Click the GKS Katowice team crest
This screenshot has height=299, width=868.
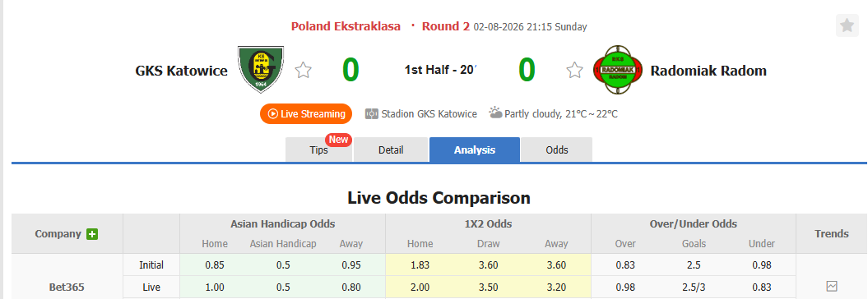261,70
